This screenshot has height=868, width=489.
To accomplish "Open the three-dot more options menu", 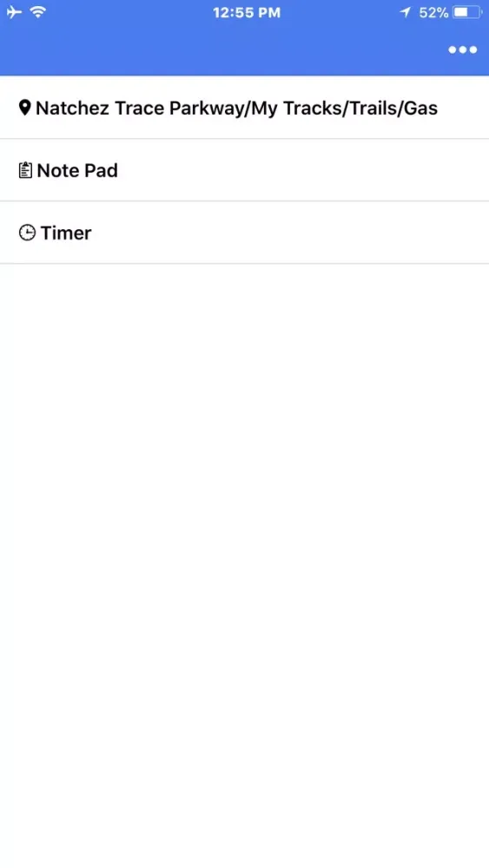I will click(462, 49).
